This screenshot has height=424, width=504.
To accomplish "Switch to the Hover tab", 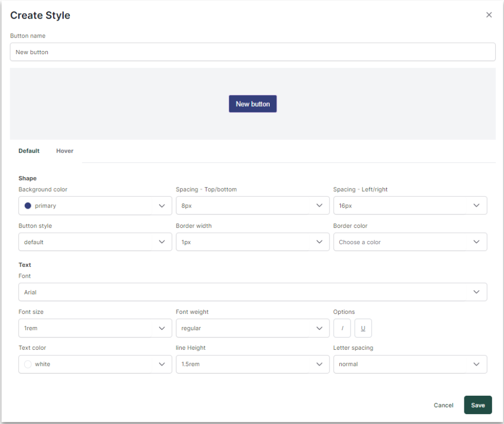I will (65, 151).
